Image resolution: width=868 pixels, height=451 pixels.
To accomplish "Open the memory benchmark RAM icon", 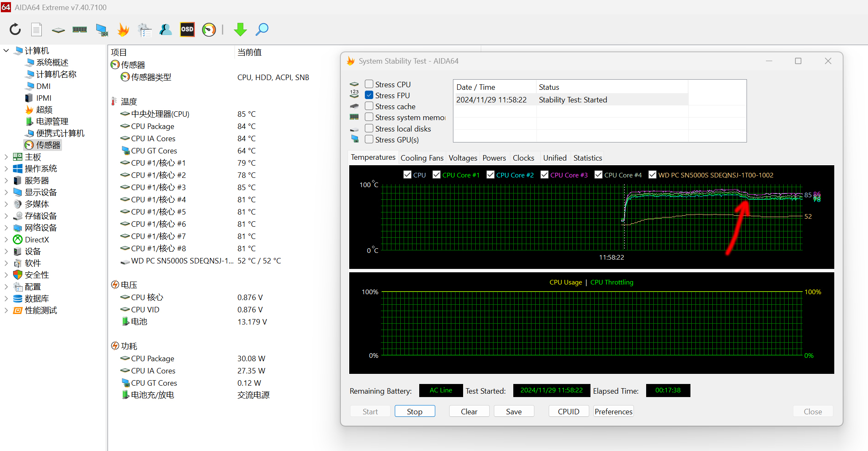I will click(x=80, y=30).
